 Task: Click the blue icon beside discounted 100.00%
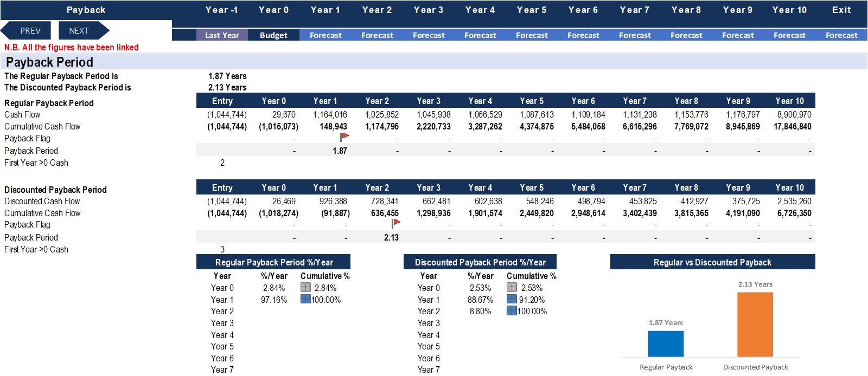click(x=512, y=310)
